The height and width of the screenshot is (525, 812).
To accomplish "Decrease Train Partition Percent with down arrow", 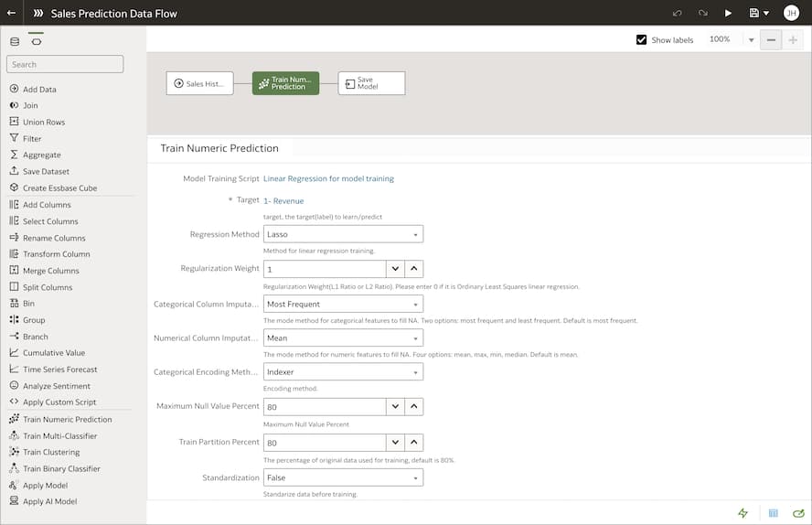I will (394, 443).
